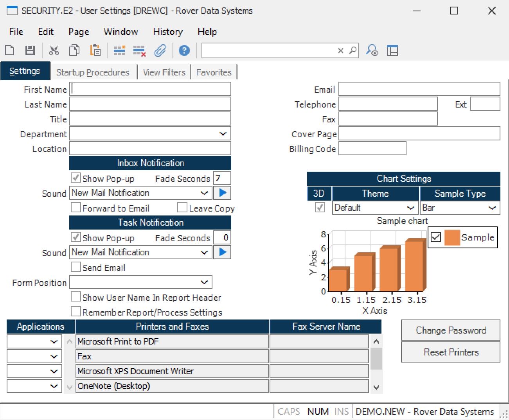This screenshot has width=509, height=420.
Task: Open the History menu
Action: pyautogui.click(x=167, y=32)
